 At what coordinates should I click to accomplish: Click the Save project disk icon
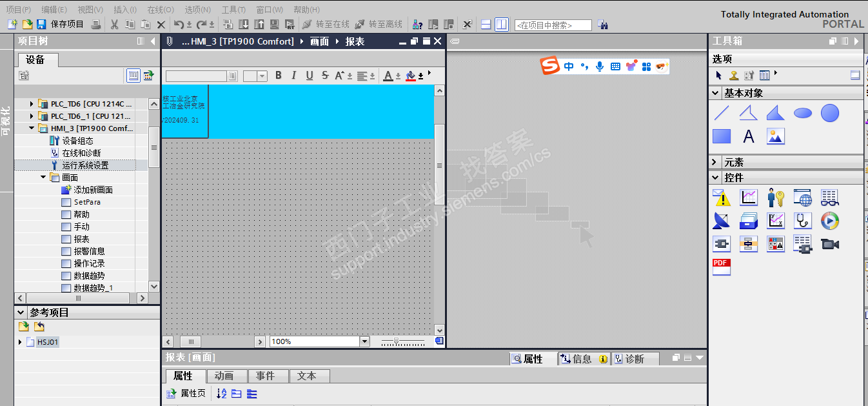point(41,25)
